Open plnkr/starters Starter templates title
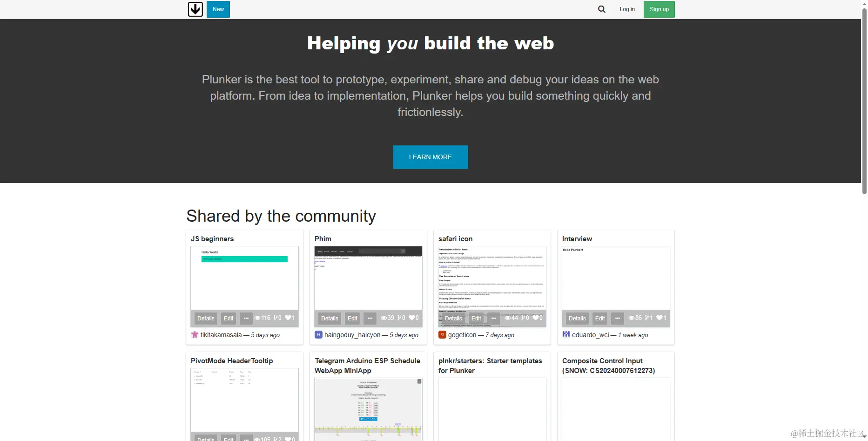The width and height of the screenshot is (868, 441). pyautogui.click(x=490, y=366)
